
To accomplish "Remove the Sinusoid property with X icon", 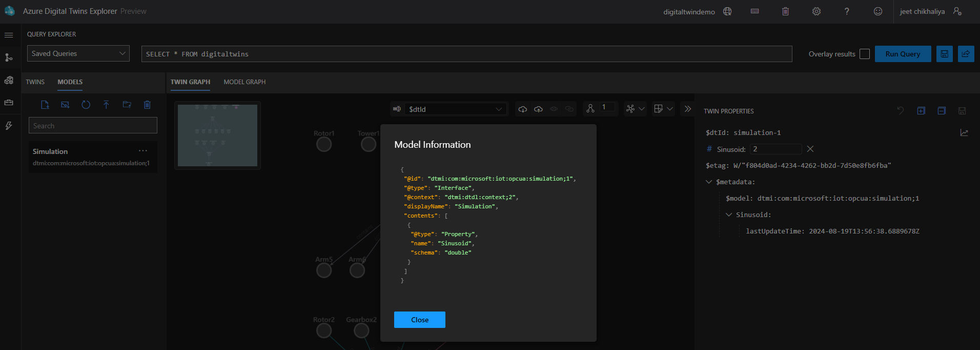I will 810,149.
